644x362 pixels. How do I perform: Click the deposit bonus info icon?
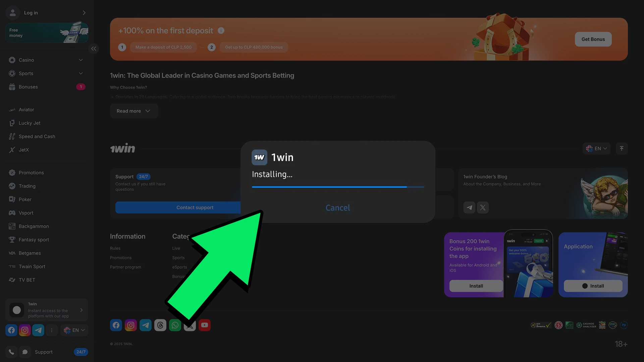[221, 31]
